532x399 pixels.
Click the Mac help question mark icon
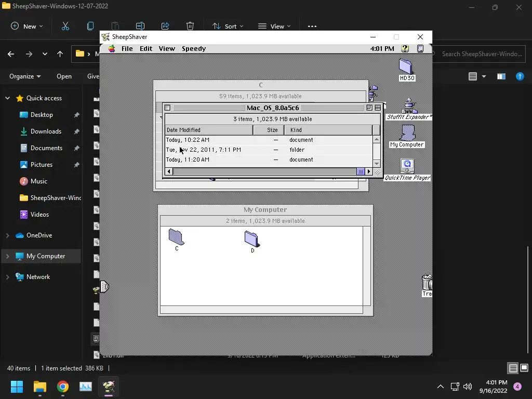coord(405,48)
